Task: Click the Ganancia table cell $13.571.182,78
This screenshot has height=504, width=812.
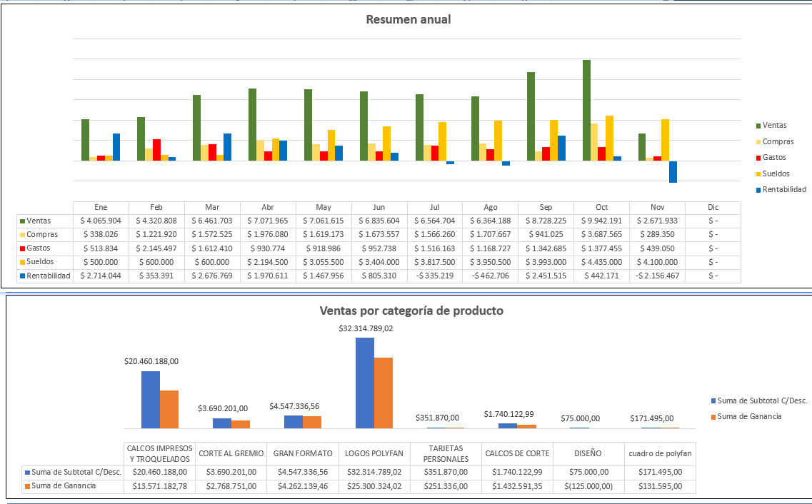Action: 159,486
